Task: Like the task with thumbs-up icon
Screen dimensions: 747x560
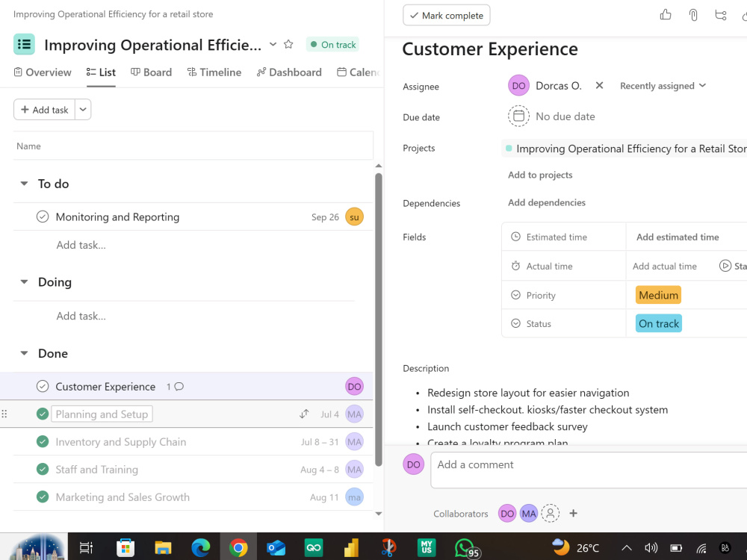Action: coord(666,15)
